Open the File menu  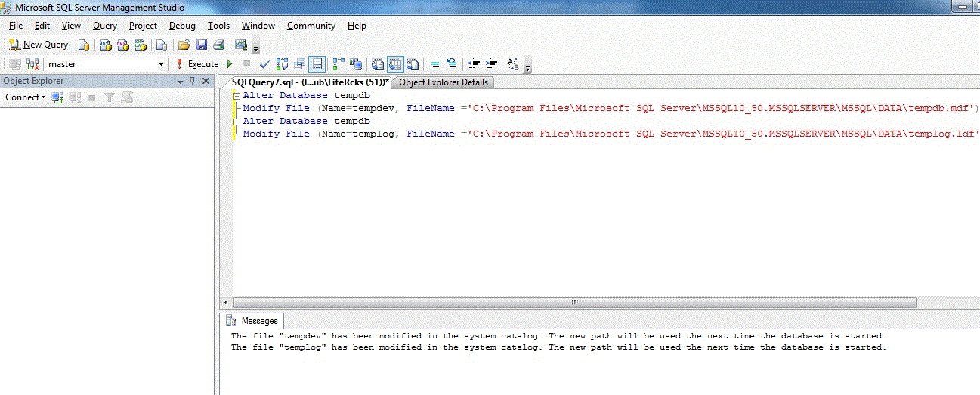tap(16, 26)
